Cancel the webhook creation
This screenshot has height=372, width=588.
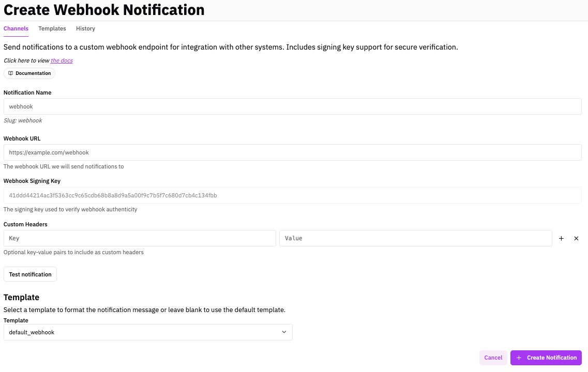pos(493,357)
